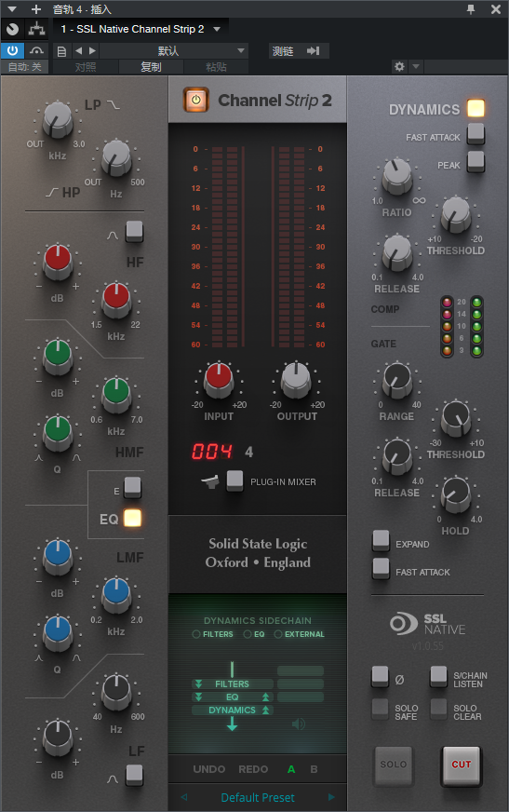The height and width of the screenshot is (812, 509).
Task: Enable compressor FAST ATTACK switch
Action: (476, 133)
